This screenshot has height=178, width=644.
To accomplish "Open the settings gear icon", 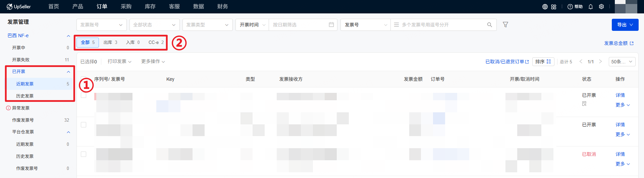I will tap(601, 7).
